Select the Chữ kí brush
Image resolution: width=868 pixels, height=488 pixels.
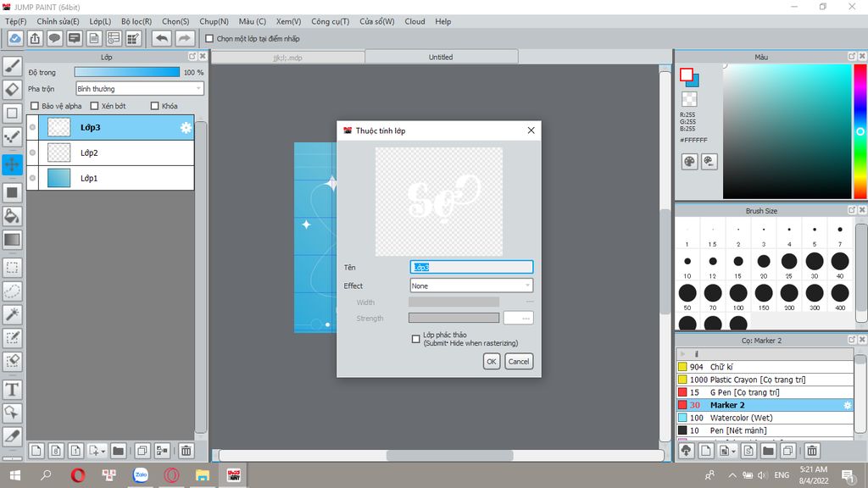point(765,367)
